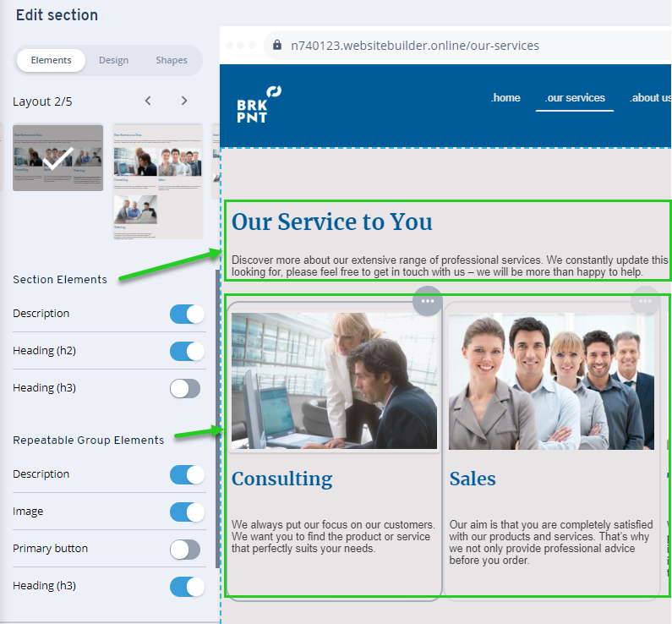Image resolution: width=672 pixels, height=624 pixels.
Task: Choose the second layout thumbnail
Action: [x=157, y=181]
